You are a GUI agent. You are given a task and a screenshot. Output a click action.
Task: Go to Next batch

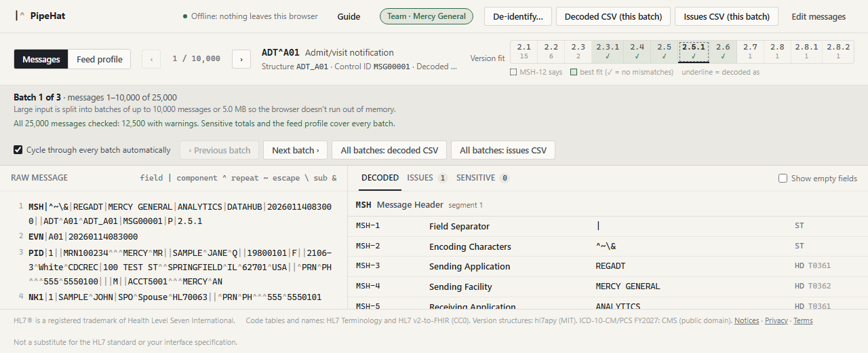click(295, 150)
